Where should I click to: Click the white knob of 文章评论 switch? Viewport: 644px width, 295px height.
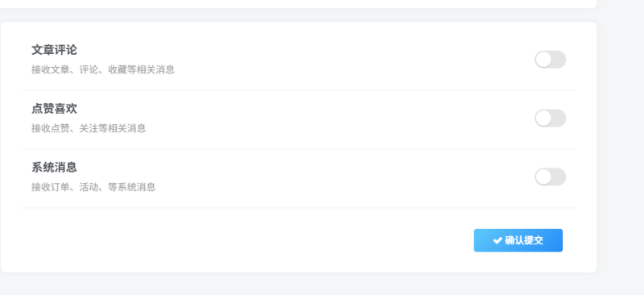coord(543,60)
